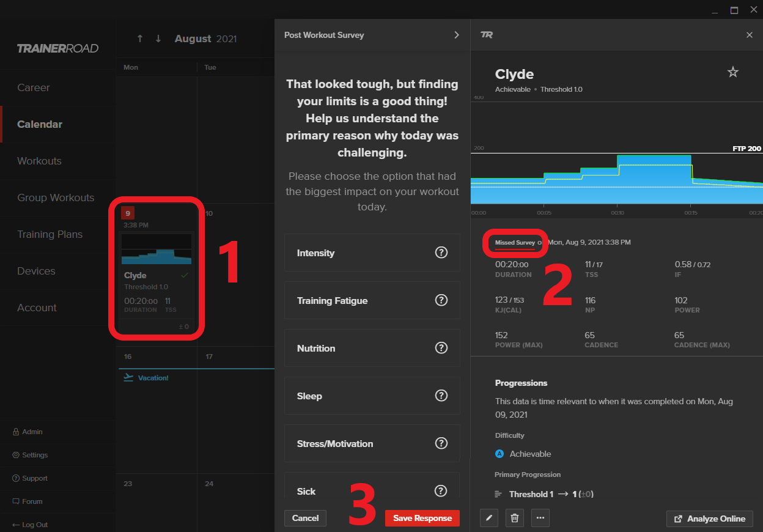763x532 pixels.
Task: Click the Threshold 1 progression row
Action: coord(544,494)
